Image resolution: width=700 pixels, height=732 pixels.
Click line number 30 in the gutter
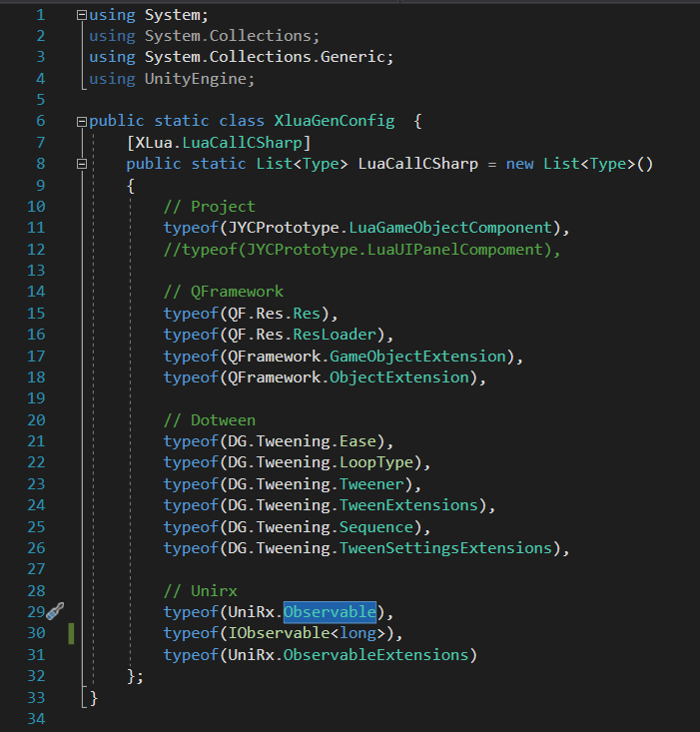pyautogui.click(x=36, y=633)
